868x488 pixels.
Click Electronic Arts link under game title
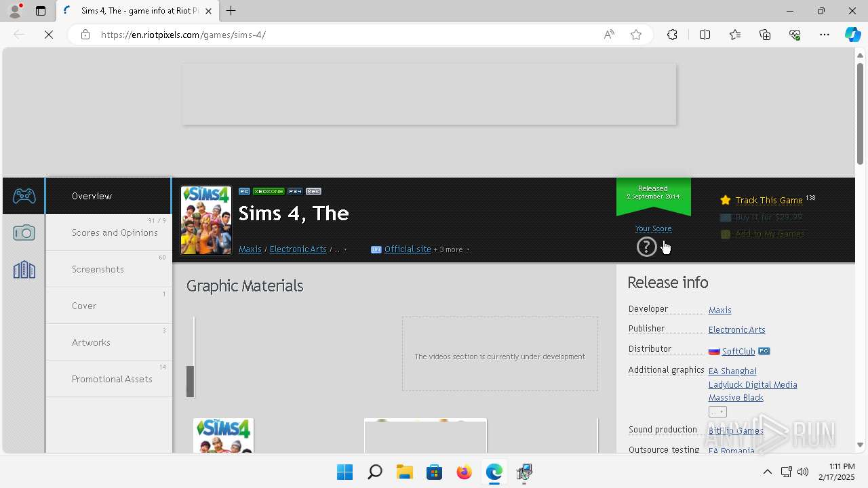[298, 249]
